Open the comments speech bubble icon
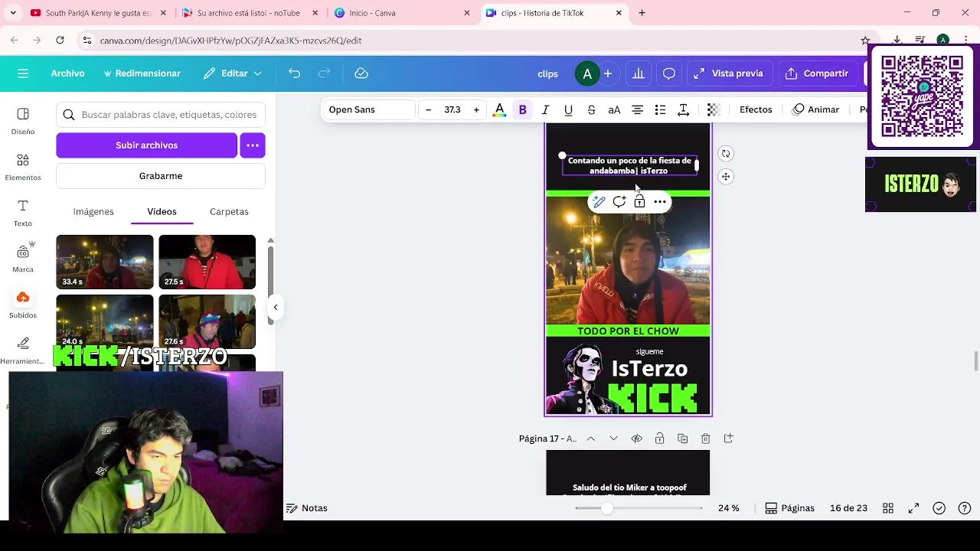This screenshot has height=551, width=980. (x=669, y=73)
